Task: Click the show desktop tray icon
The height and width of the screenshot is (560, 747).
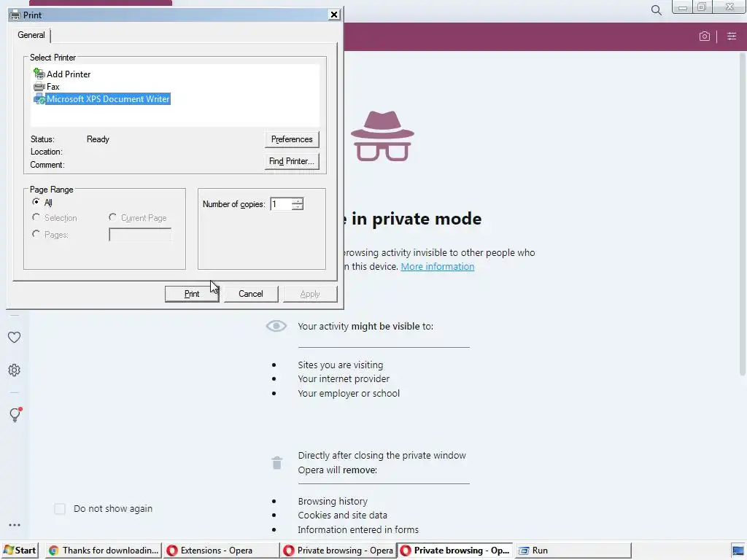Action: click(x=738, y=551)
